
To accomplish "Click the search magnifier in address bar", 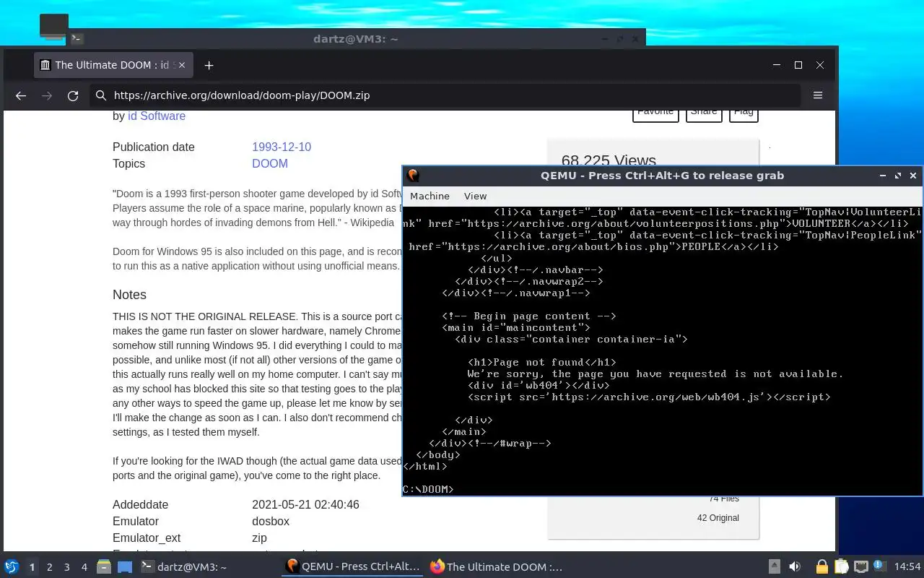I will [101, 95].
